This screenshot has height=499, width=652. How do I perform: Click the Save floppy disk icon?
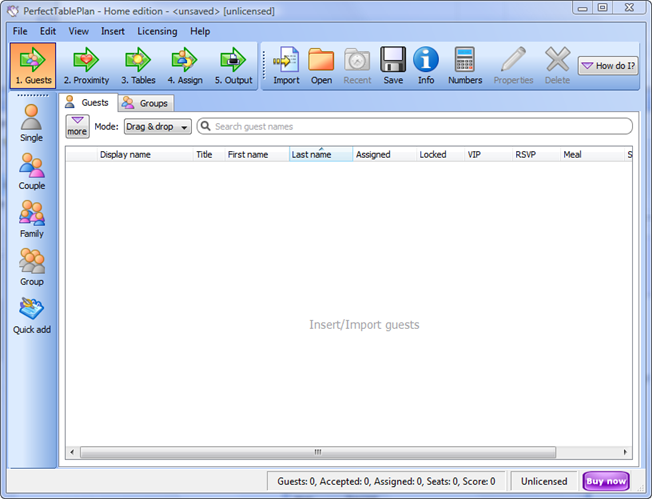392,66
